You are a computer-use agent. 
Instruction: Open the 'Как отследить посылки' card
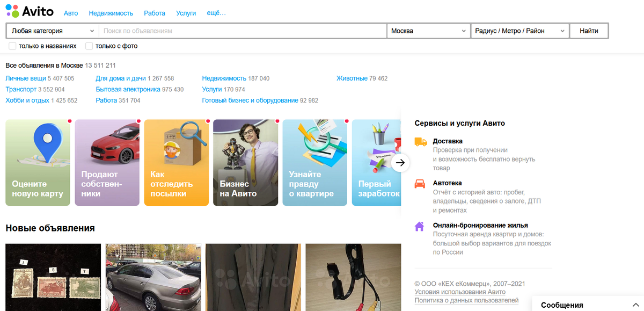point(177,162)
